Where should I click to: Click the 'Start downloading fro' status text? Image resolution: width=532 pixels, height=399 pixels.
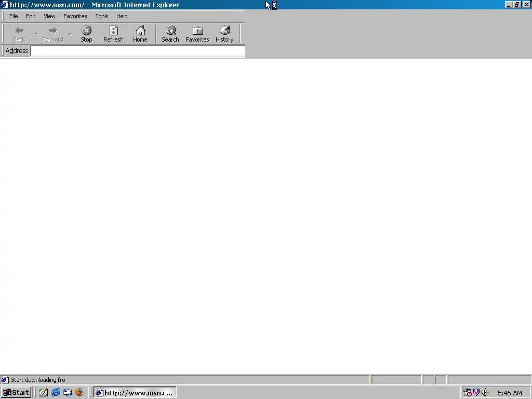[x=38, y=380]
